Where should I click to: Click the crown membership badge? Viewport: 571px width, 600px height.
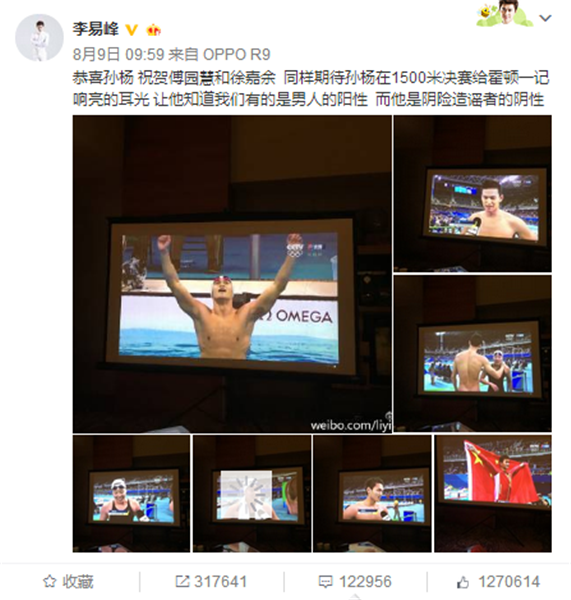click(153, 30)
